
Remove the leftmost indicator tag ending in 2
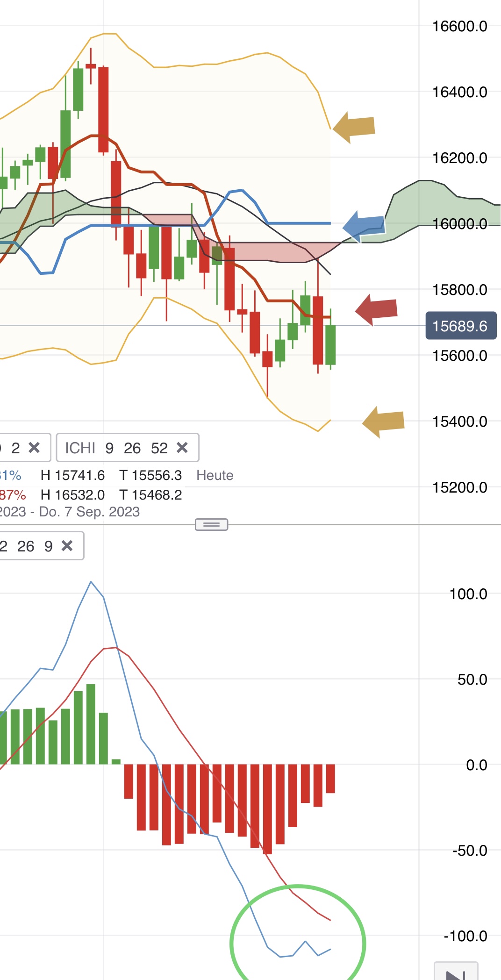tap(34, 448)
